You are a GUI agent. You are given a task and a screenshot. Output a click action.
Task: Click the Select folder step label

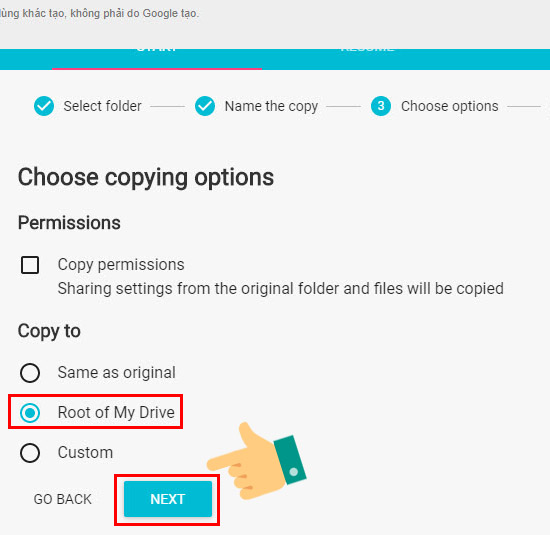tap(102, 106)
